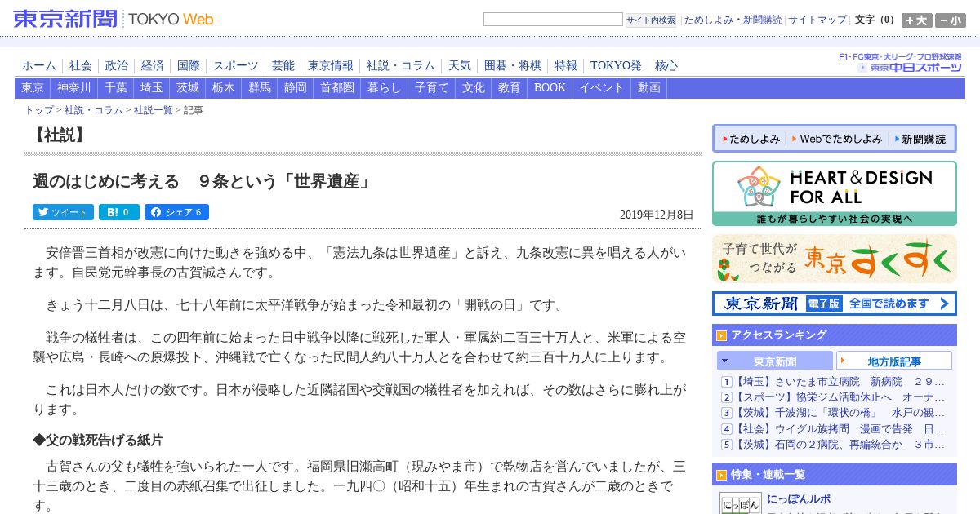Click inside the site search text box
The height and width of the screenshot is (514, 980).
(x=553, y=20)
